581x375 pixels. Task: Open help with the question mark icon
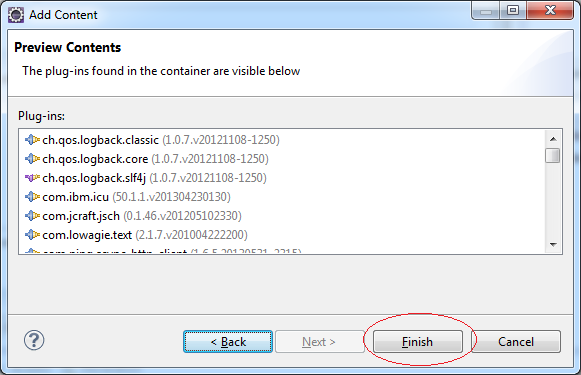click(34, 340)
